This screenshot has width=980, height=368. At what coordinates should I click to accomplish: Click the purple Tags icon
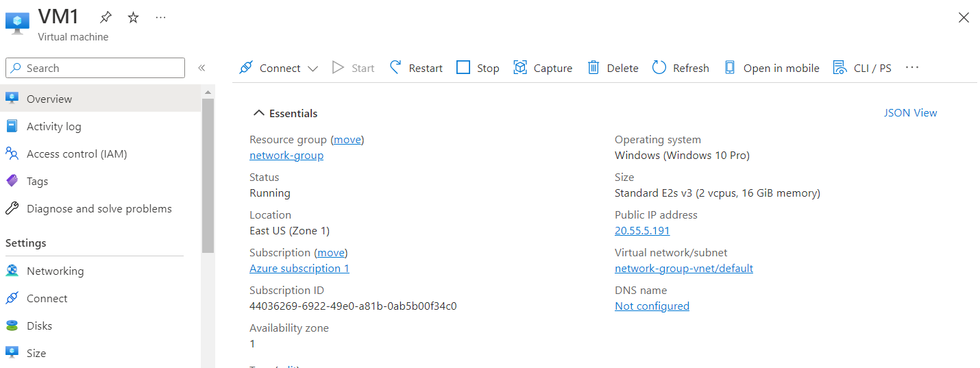[12, 181]
